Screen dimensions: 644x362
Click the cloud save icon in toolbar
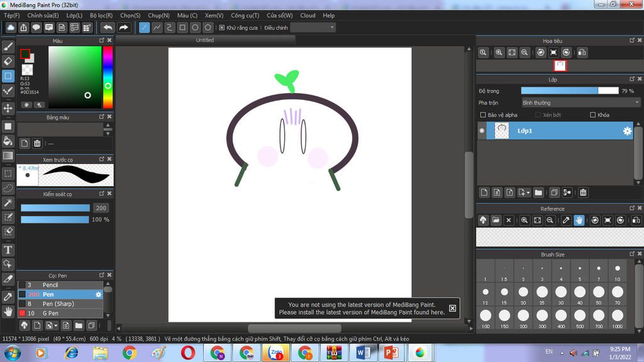click(11, 28)
